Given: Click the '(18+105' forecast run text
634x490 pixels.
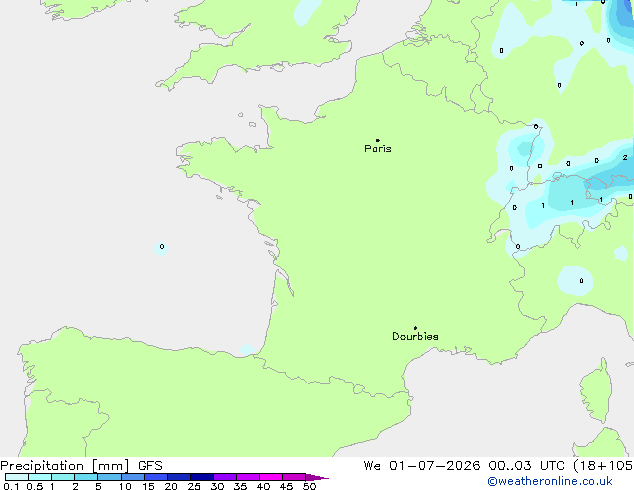Looking at the screenshot, I should coord(603,466).
